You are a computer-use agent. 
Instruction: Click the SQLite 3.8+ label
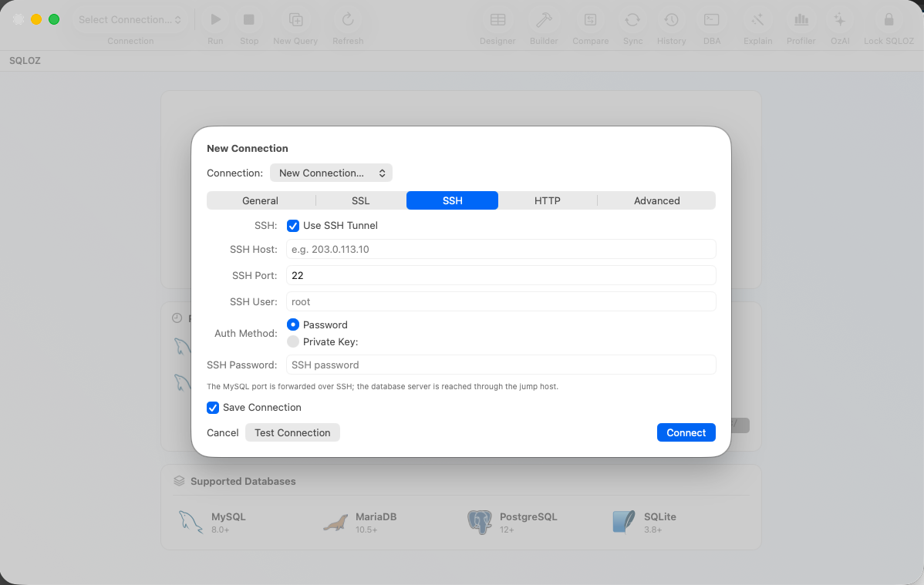point(660,523)
